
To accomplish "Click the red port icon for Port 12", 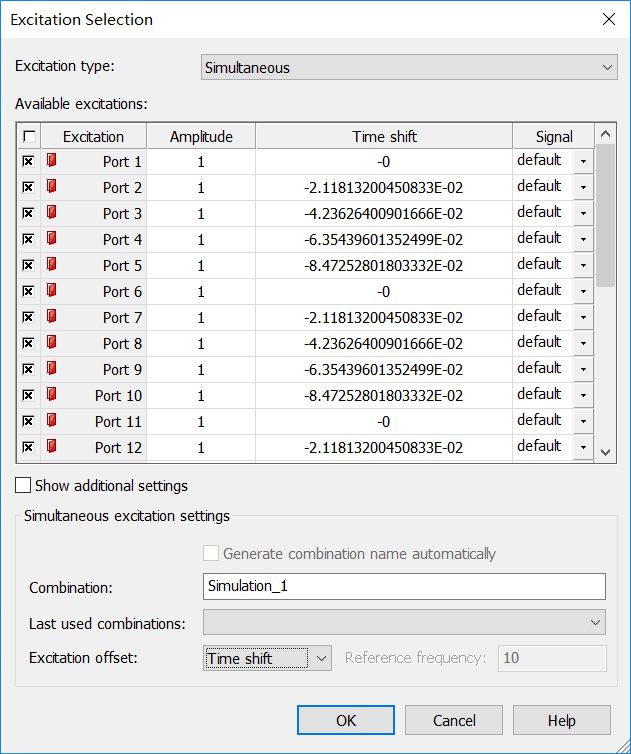I will [51, 446].
